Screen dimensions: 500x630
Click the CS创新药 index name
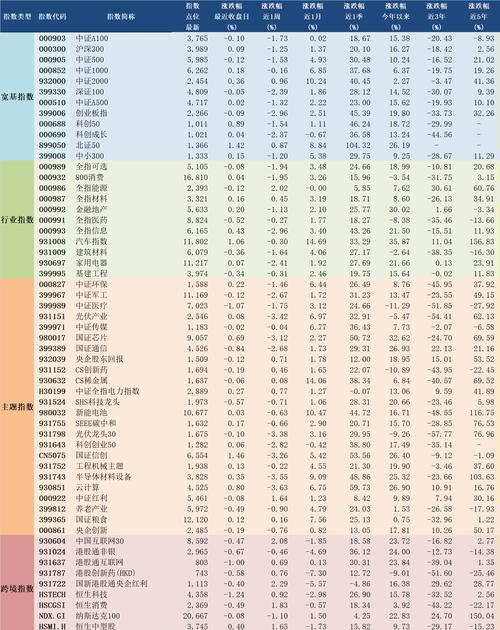pyautogui.click(x=92, y=370)
